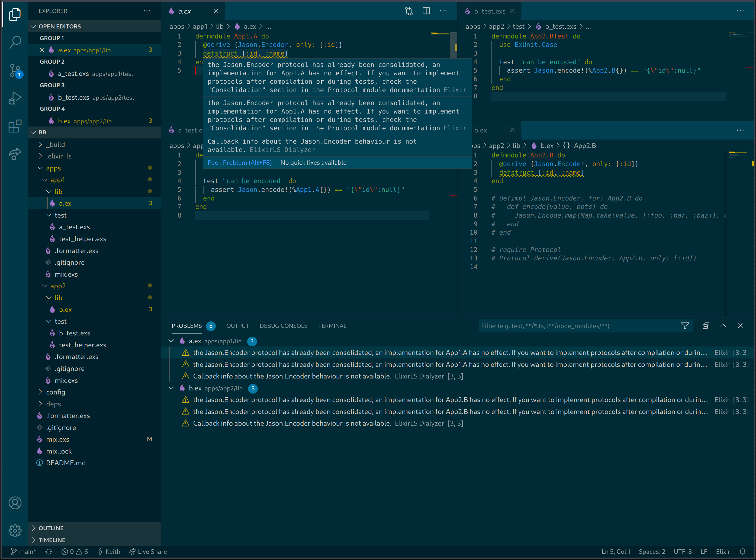The image size is (756, 560).
Task: Open the Explorer view in activity bar
Action: pyautogui.click(x=15, y=15)
